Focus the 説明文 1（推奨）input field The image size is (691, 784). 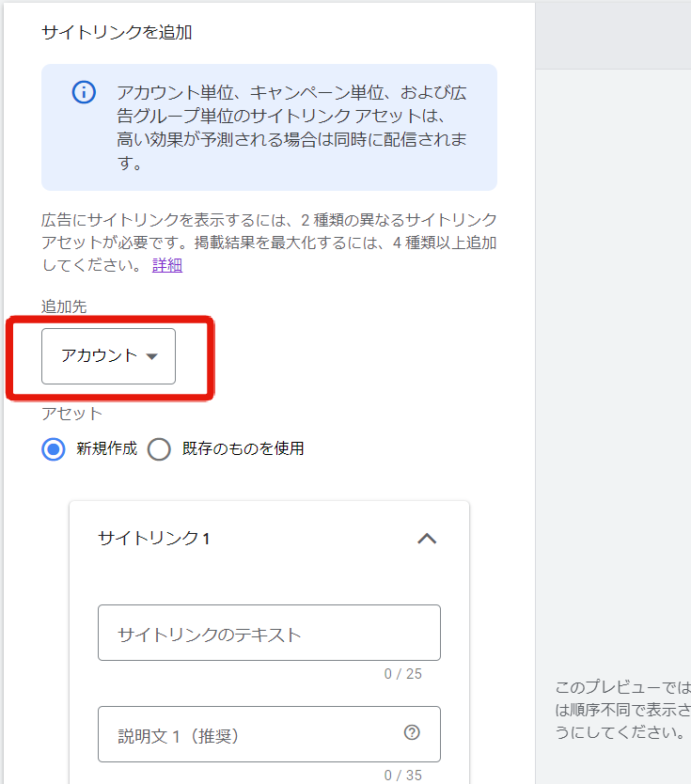(x=269, y=734)
